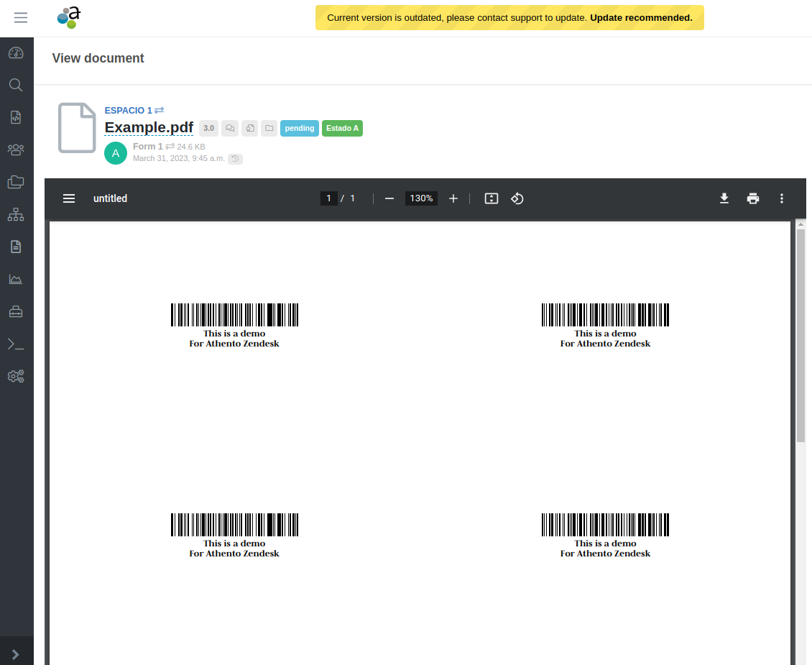The height and width of the screenshot is (665, 812).
Task: Open version history clock icon near date
Action: [235, 159]
